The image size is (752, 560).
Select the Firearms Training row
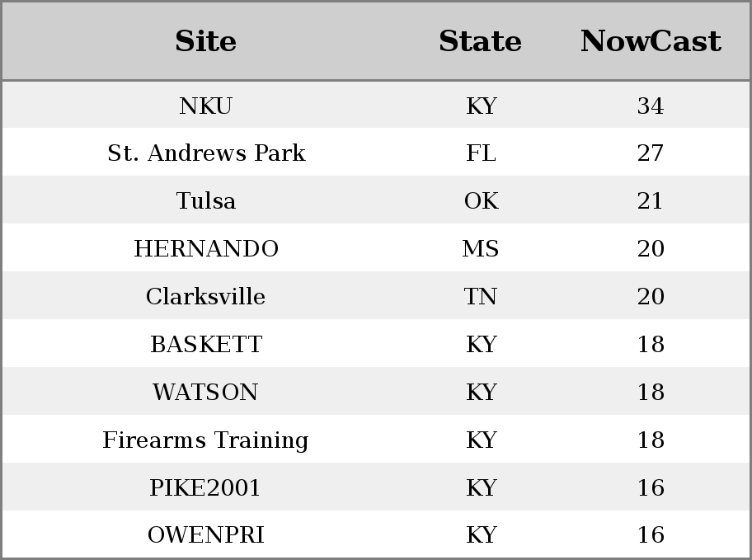pyautogui.click(x=376, y=439)
